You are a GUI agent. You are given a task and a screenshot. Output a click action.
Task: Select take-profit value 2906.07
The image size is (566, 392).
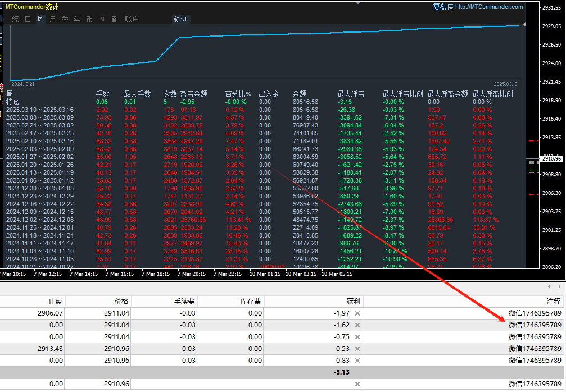50,313
